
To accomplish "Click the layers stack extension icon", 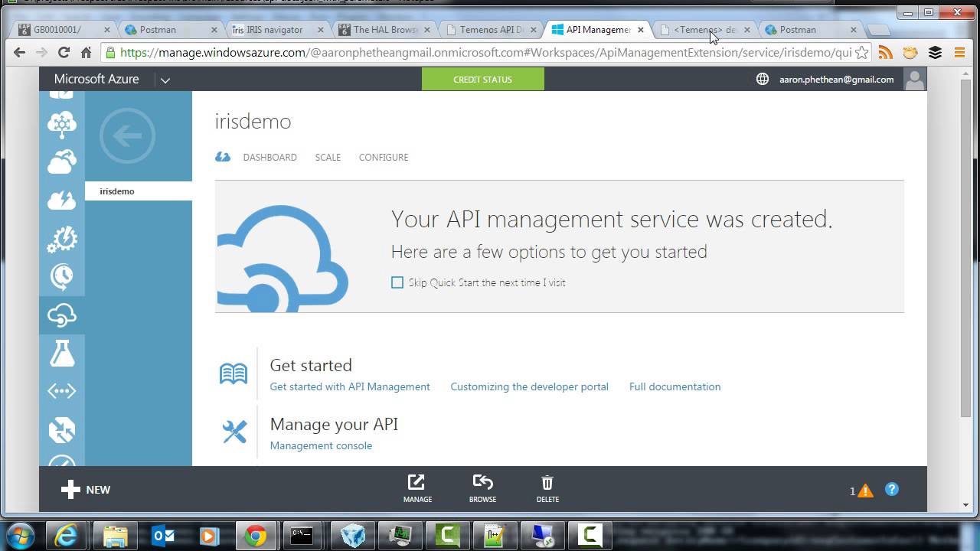I will click(x=935, y=53).
